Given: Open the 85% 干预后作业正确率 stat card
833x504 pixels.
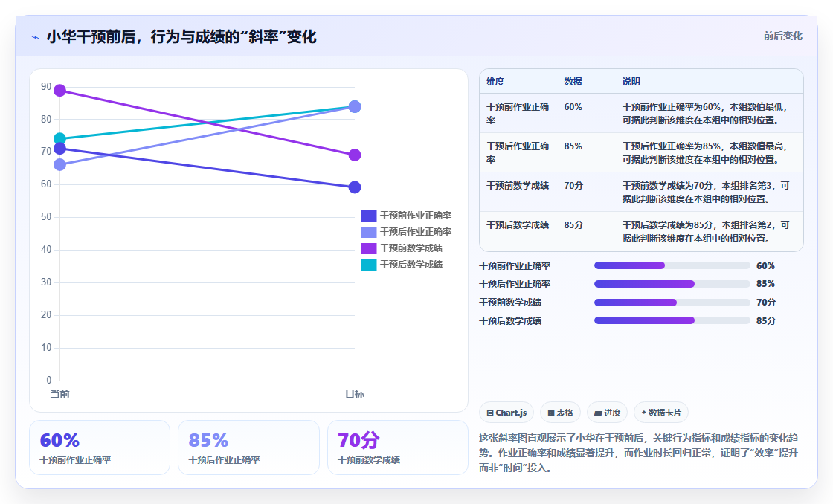Looking at the screenshot, I should coord(248,448).
